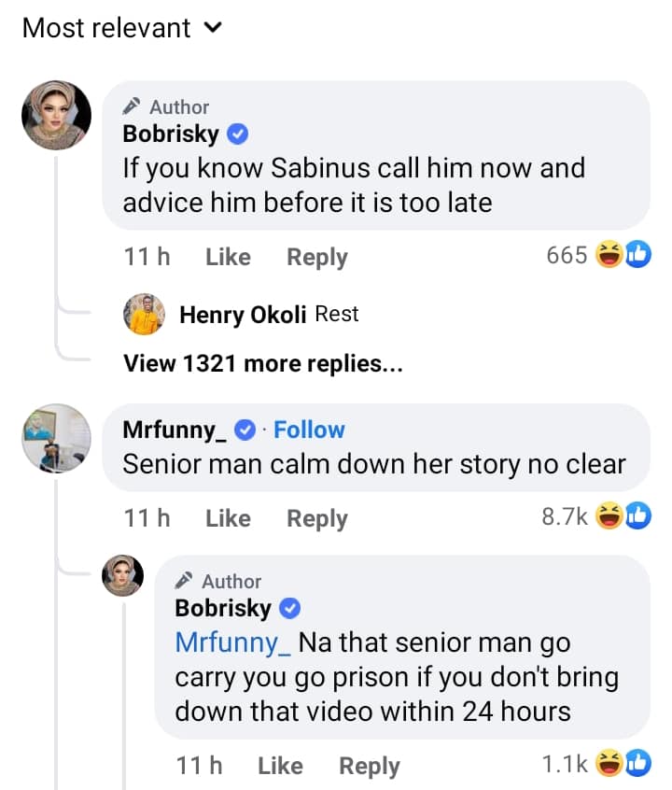This screenshot has height=790, width=672.
Task: Open Henry Okoli's profile name link
Action: pyautogui.click(x=243, y=316)
